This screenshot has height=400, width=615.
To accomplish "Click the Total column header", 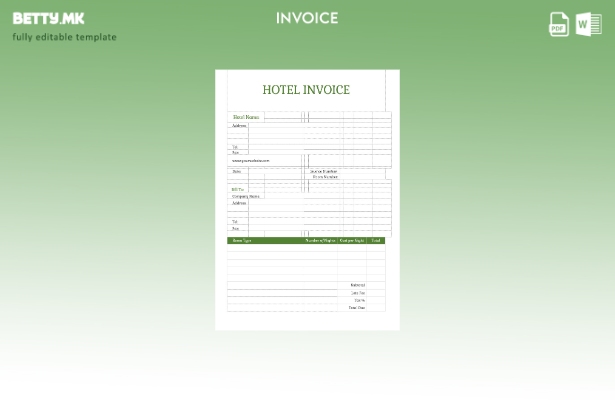I will (376, 240).
